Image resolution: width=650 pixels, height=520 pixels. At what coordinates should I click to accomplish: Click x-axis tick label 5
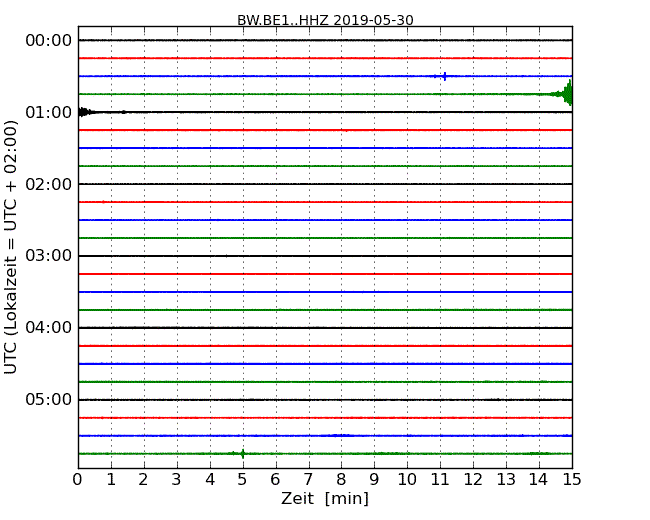(243, 480)
